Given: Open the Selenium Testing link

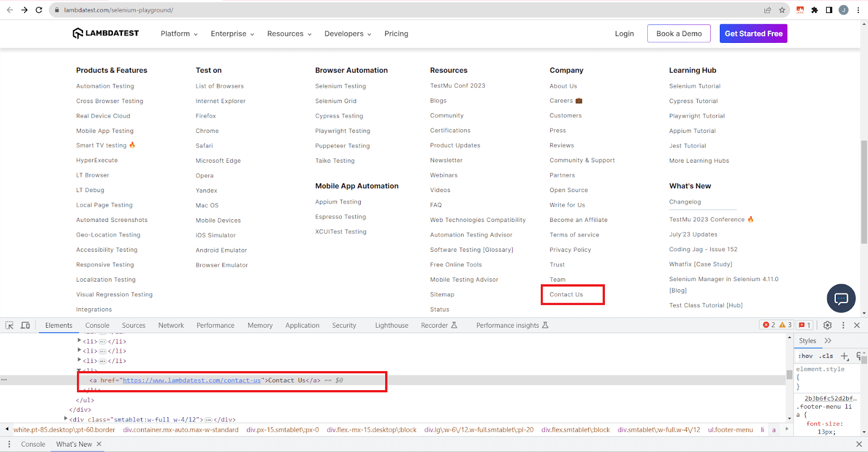Looking at the screenshot, I should pos(340,86).
